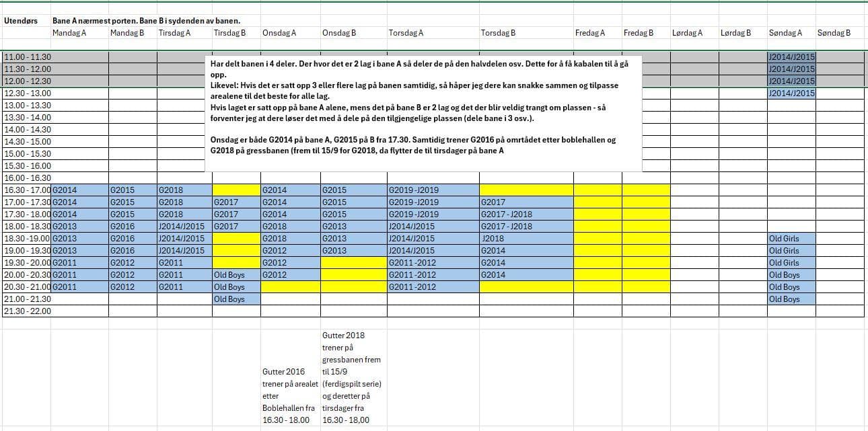Click G2015 in Mandag B at 16.30 - 17.00

pyautogui.click(x=133, y=190)
